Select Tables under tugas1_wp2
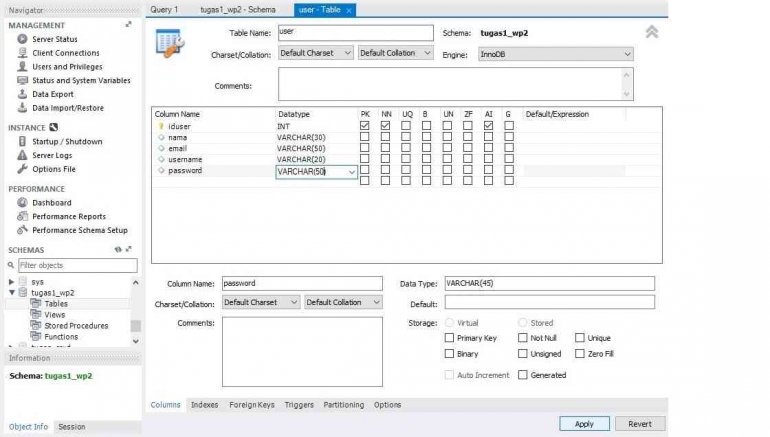 [56, 304]
